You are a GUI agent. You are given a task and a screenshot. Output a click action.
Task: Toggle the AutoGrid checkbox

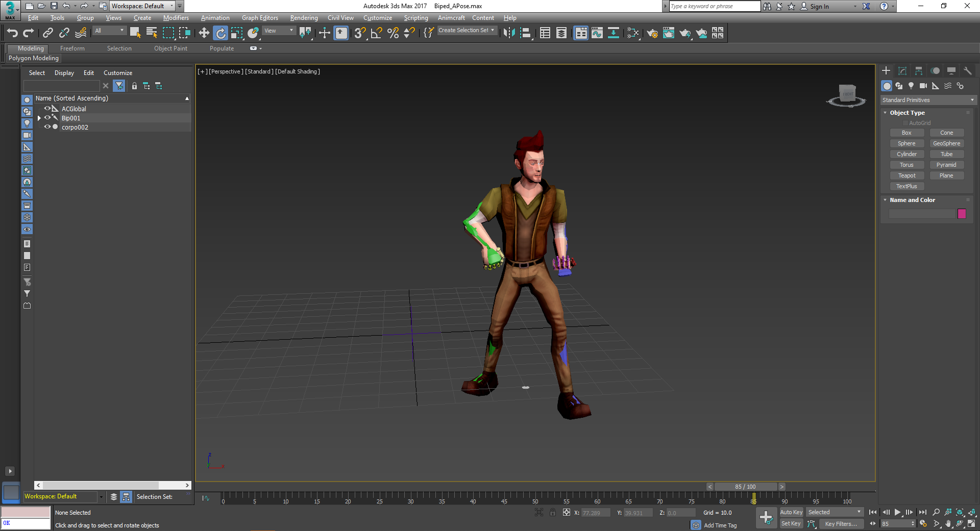click(905, 123)
